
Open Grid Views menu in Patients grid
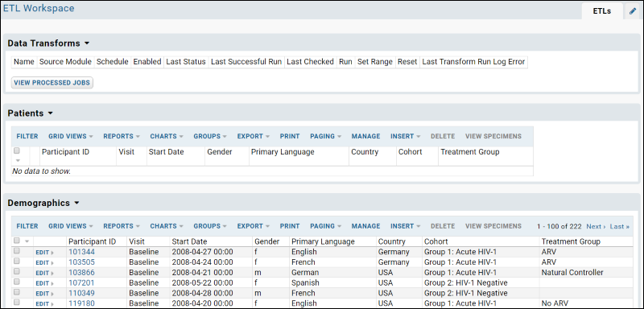(71, 136)
